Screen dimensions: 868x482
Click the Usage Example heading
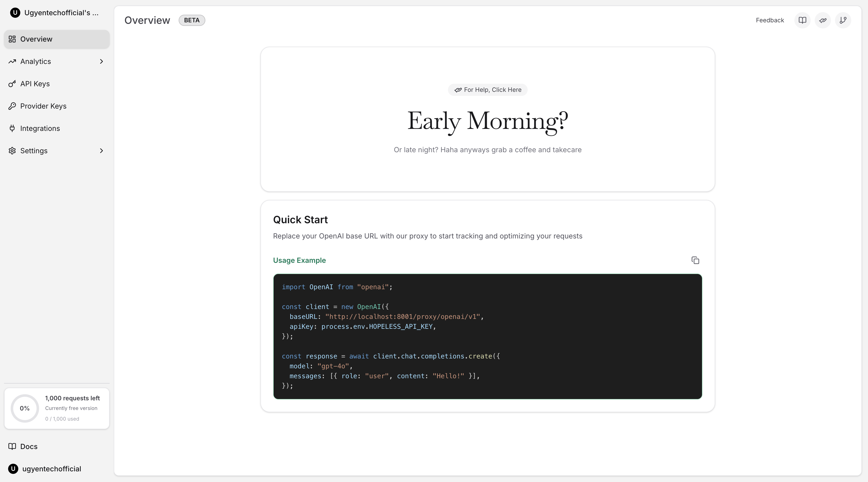299,260
